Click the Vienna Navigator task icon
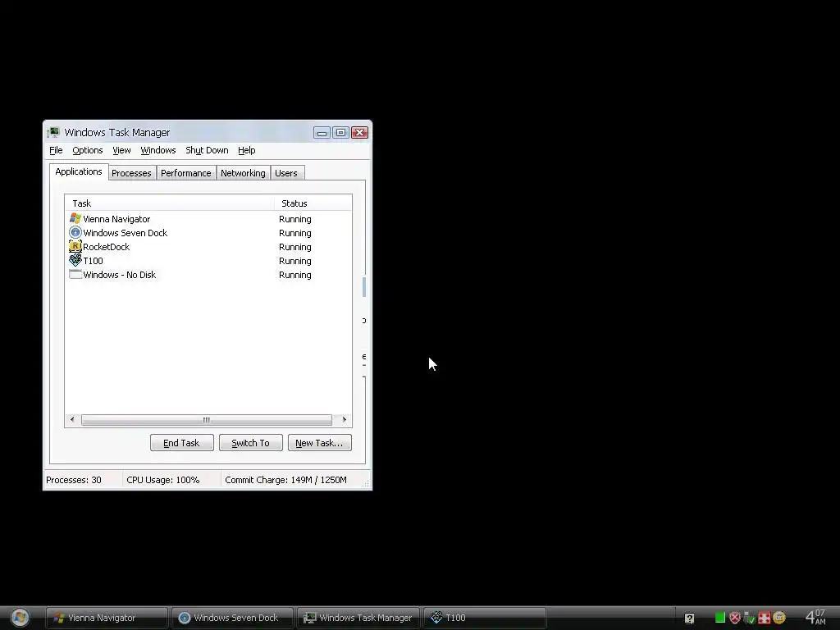Image resolution: width=840 pixels, height=630 pixels. (75, 218)
